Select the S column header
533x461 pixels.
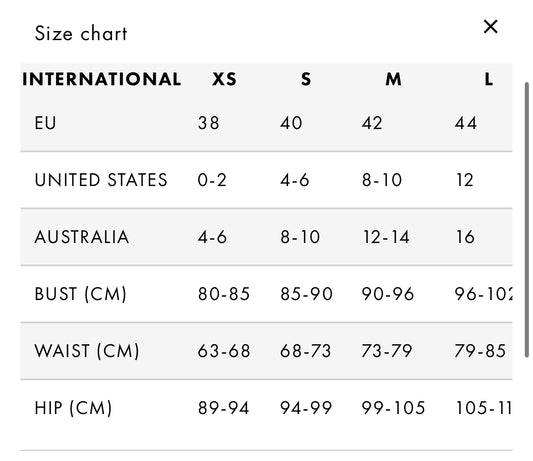tap(306, 79)
